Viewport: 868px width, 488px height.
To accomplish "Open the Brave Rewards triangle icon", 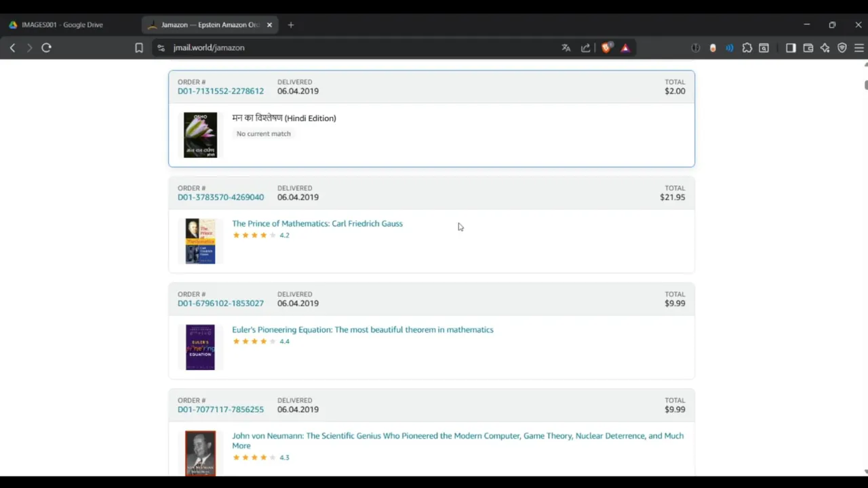I will (625, 48).
